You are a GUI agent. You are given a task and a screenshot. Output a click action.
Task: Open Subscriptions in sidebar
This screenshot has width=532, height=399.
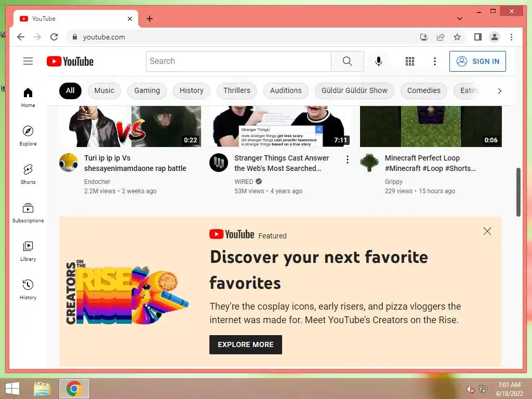click(x=28, y=212)
